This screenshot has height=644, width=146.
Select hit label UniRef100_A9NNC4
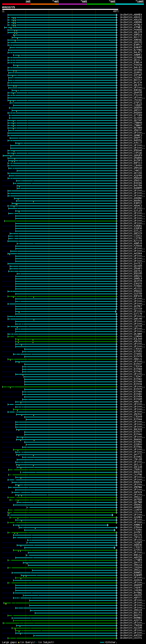tap(131, 525)
